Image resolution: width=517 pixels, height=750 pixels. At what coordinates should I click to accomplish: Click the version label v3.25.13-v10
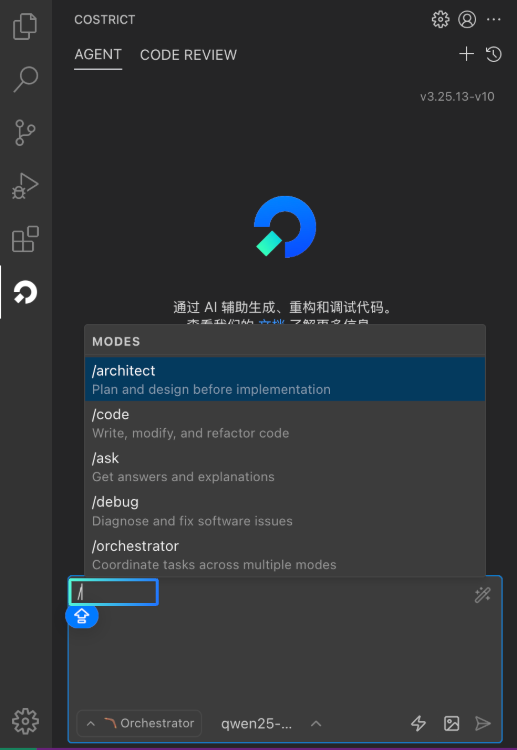pos(457,97)
